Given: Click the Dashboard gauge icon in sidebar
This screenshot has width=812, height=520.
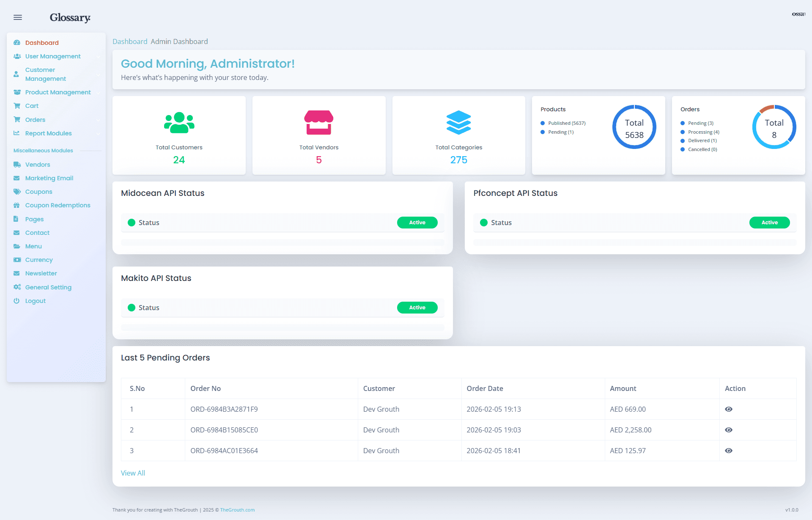Looking at the screenshot, I should pyautogui.click(x=17, y=43).
